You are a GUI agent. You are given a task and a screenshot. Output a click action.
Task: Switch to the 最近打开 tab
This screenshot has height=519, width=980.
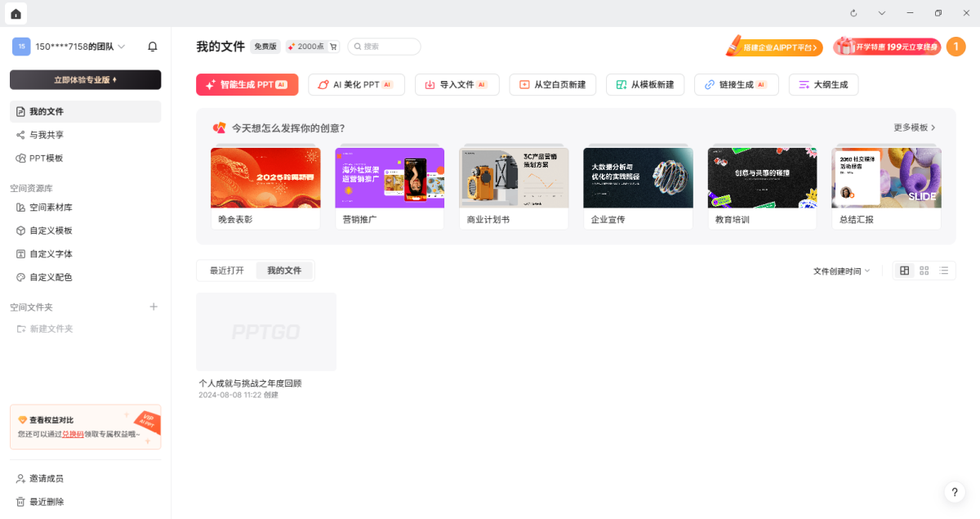pos(226,271)
